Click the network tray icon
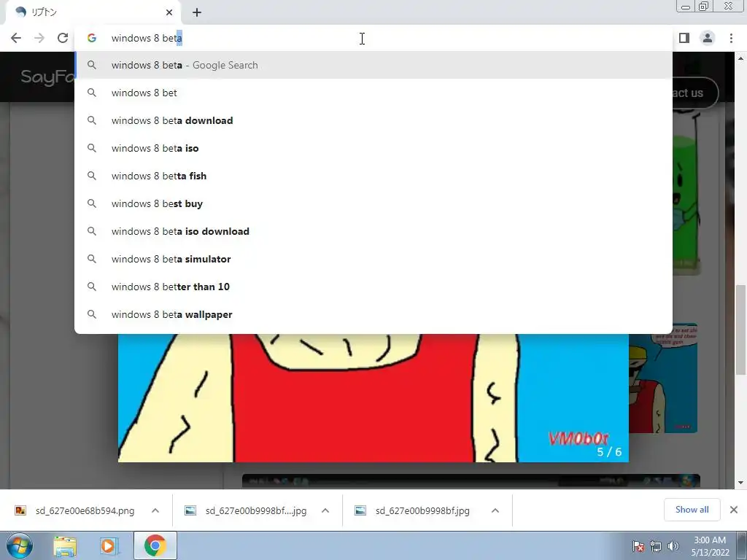 click(x=656, y=546)
